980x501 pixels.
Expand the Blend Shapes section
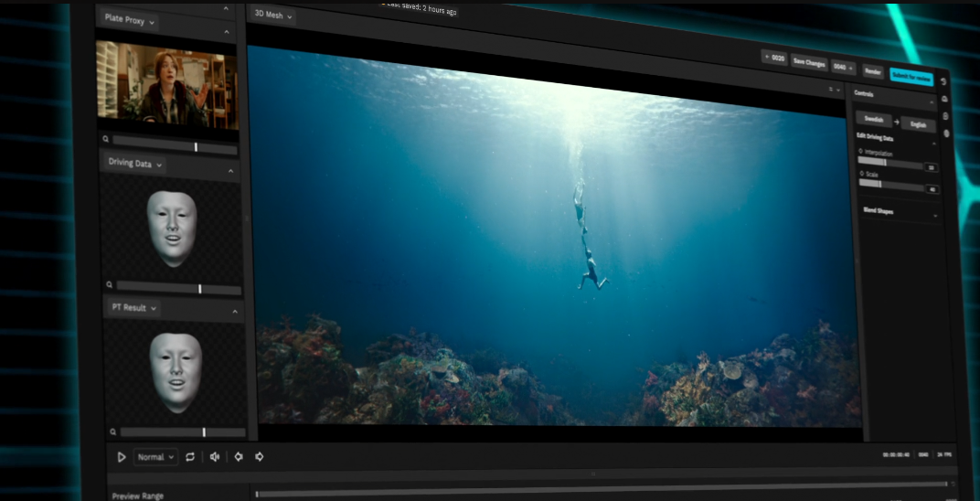(x=935, y=216)
